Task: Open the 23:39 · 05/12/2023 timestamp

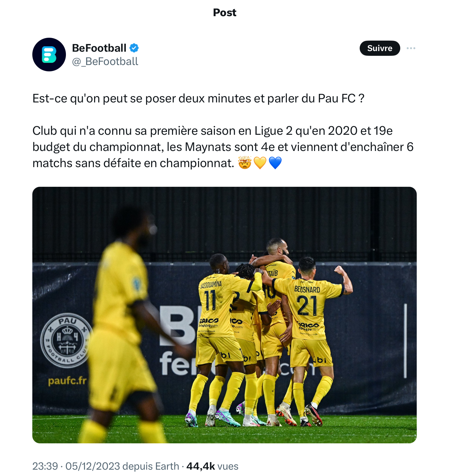Action: tap(76, 466)
